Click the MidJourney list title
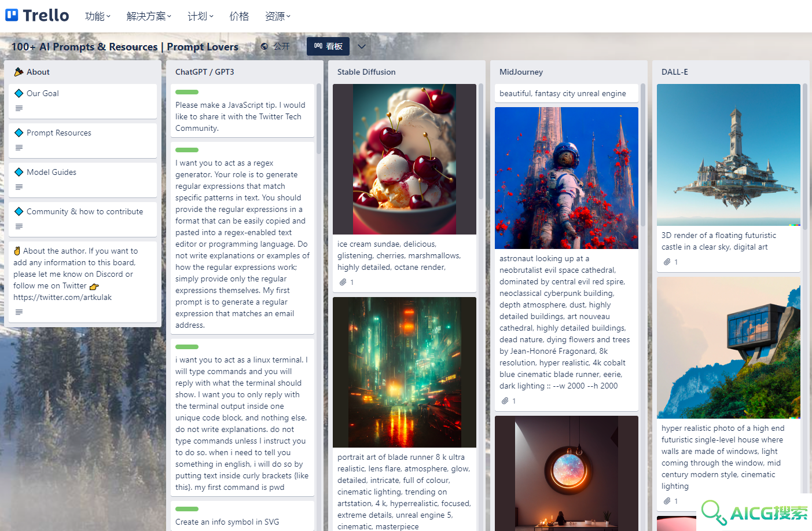Viewport: 812px width, 531px height. tap(521, 72)
